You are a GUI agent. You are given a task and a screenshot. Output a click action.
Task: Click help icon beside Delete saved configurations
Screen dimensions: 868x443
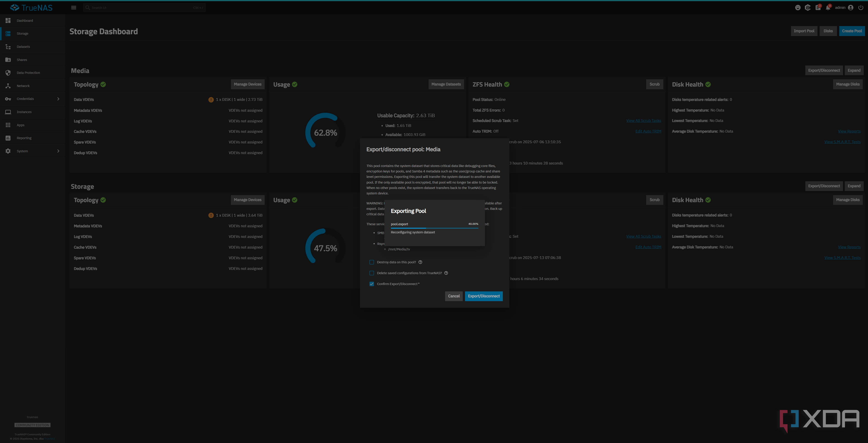point(446,273)
